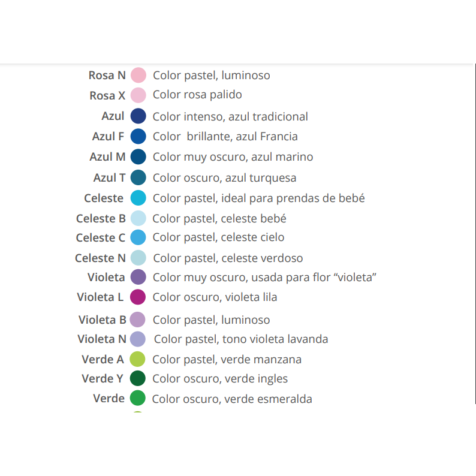Select the Verde A apple green swatch
Image resolution: width=476 pixels, height=476 pixels.
[x=138, y=359]
